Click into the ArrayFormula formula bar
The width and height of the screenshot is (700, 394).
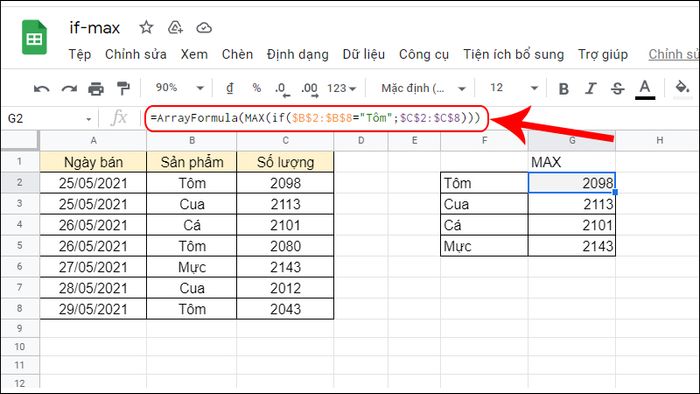[x=317, y=118]
